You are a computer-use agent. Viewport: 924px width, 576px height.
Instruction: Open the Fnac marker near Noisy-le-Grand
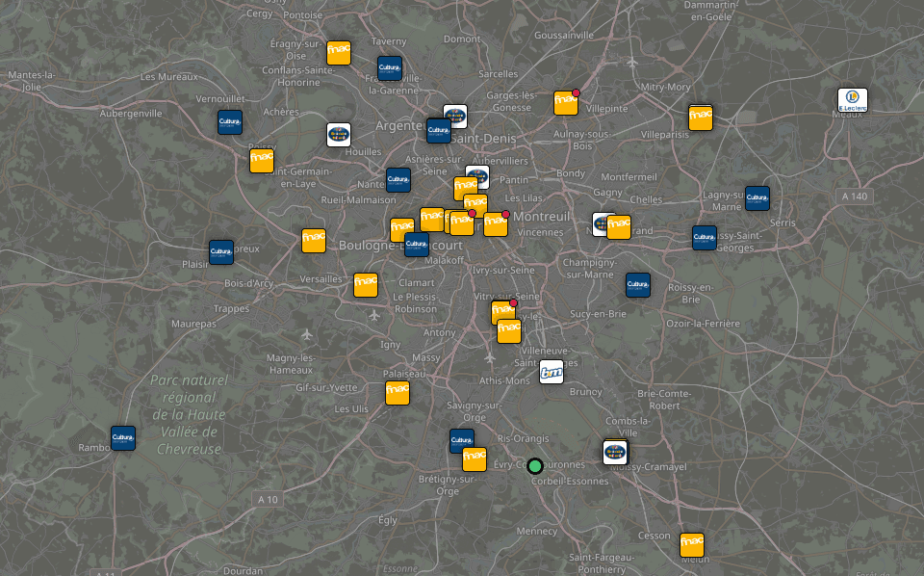click(619, 227)
